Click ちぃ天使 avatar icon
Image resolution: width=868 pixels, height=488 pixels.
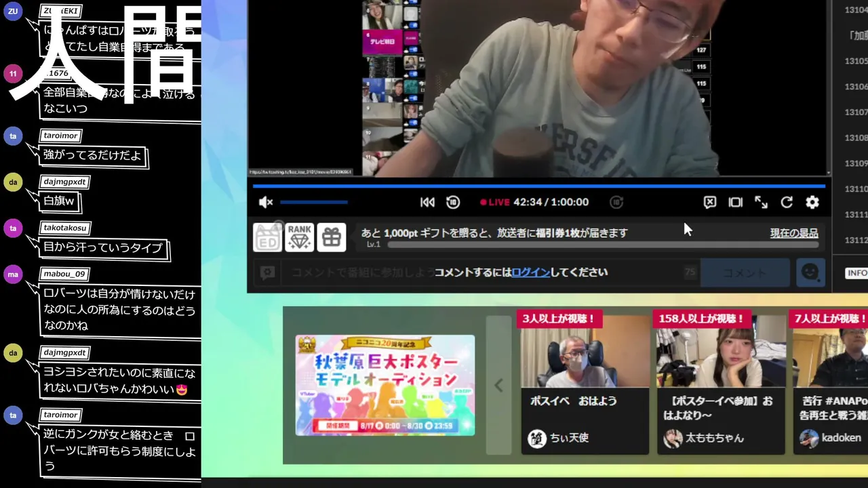[x=537, y=439]
